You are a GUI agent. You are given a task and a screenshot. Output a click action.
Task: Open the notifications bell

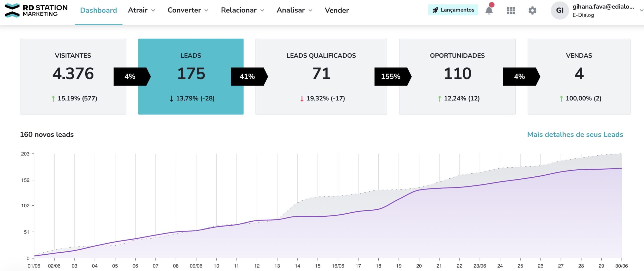click(489, 11)
